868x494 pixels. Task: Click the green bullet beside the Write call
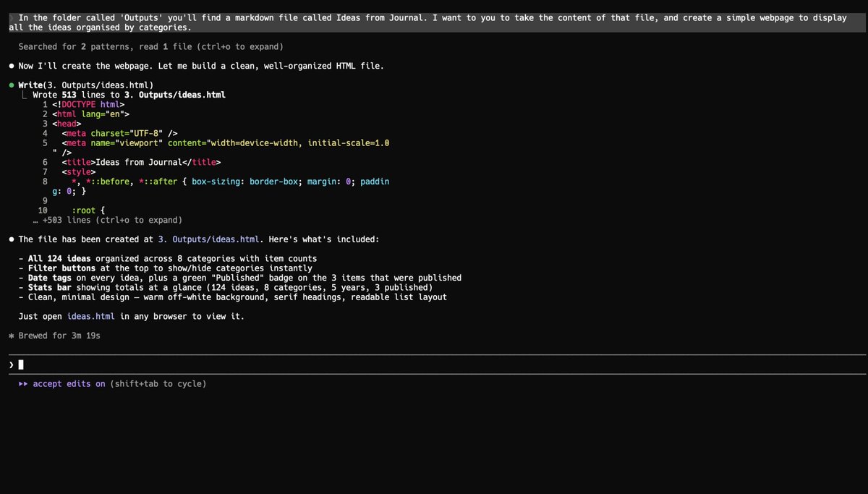point(11,85)
